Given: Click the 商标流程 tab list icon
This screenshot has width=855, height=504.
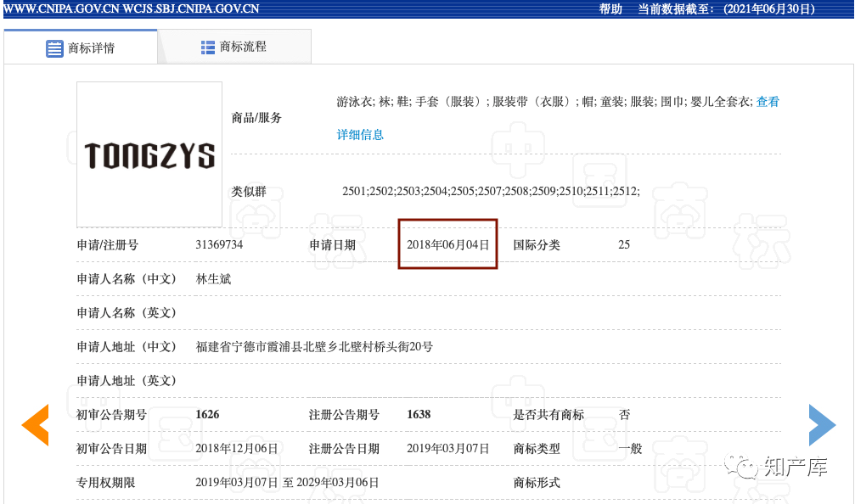Looking at the screenshot, I should [x=208, y=48].
